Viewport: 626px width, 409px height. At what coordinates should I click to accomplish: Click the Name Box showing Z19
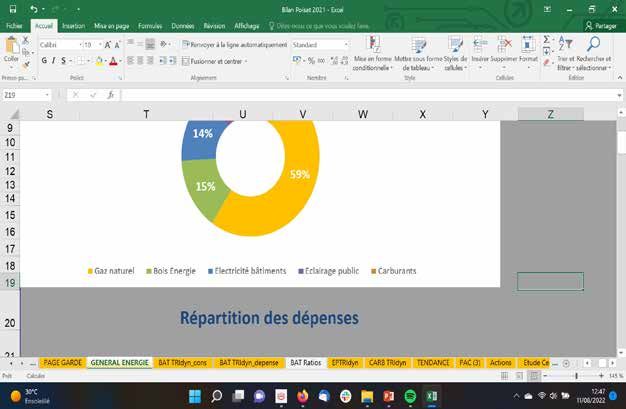[25, 95]
